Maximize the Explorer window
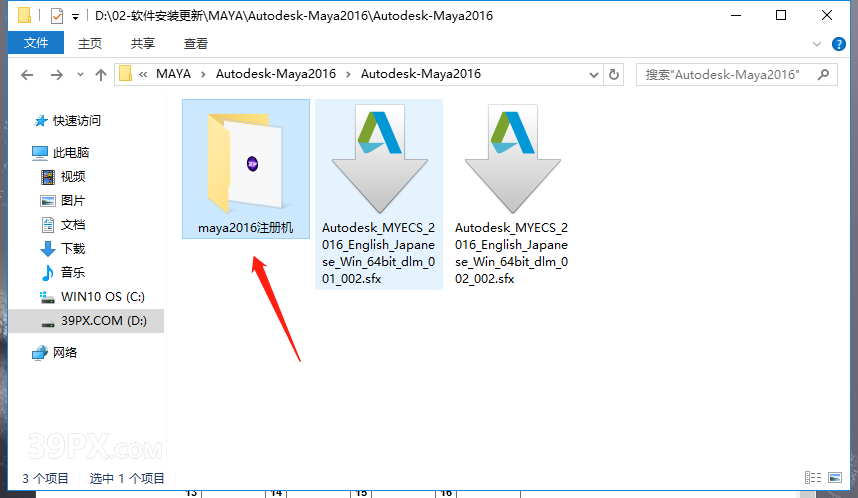 coord(781,15)
